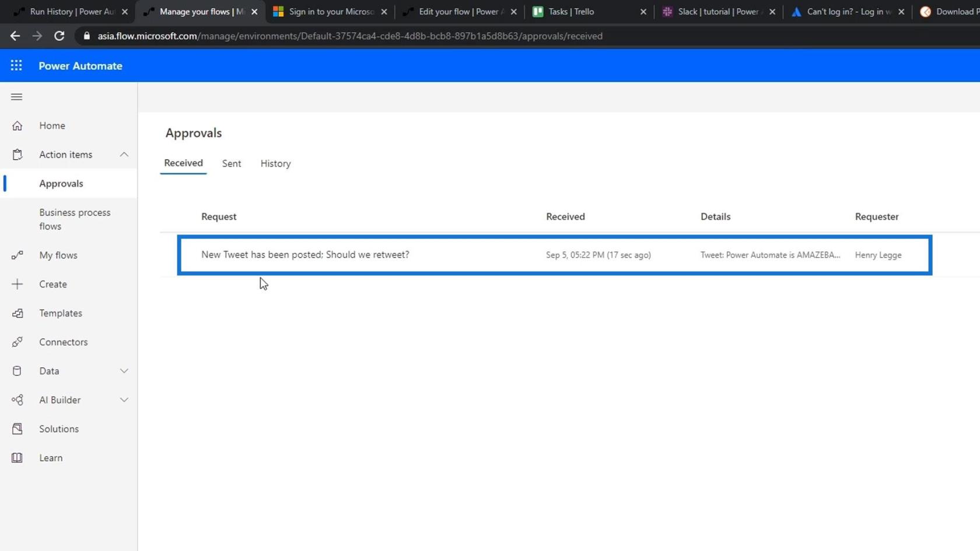Close the Tasks Trello browser tab
Screen dimensions: 980x551
point(643,12)
